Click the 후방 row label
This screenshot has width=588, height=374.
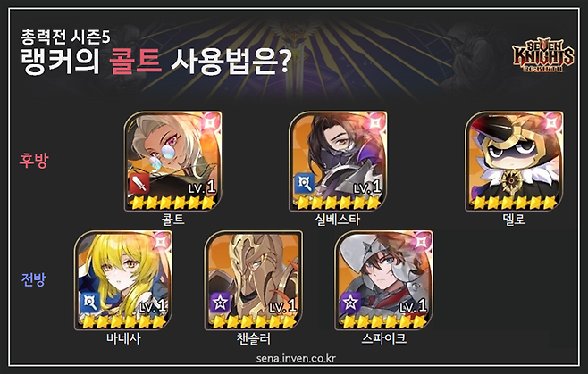point(34,161)
